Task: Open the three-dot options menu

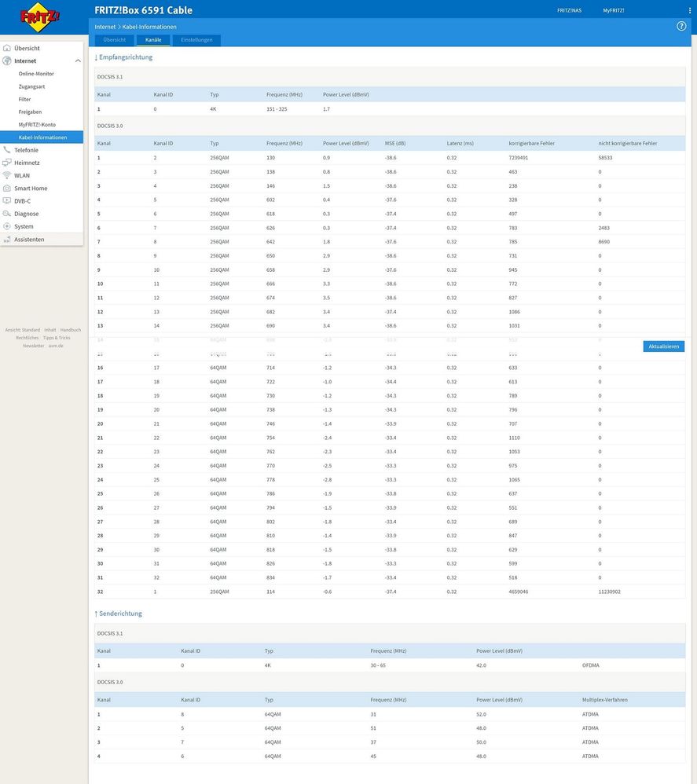Action: coord(689,10)
